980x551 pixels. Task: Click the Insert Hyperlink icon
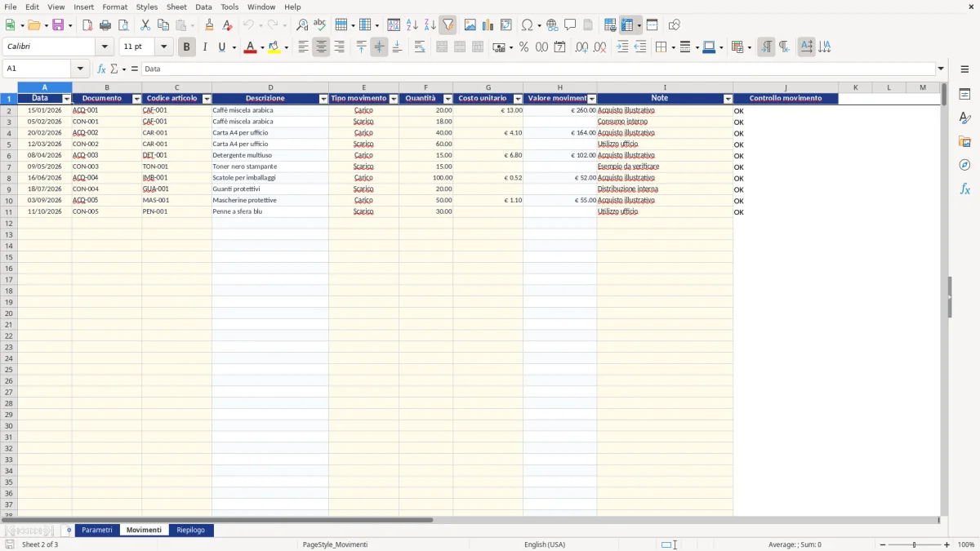click(552, 25)
